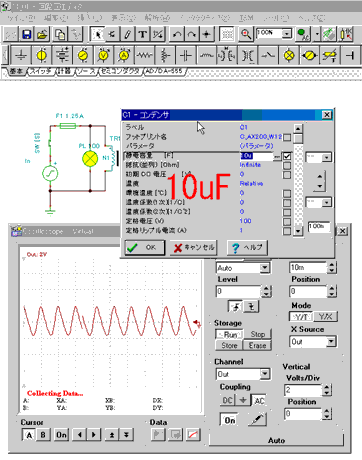This screenshot has width=362, height=460.
Task: Click the Undo arrow icon
Action: click(177, 34)
